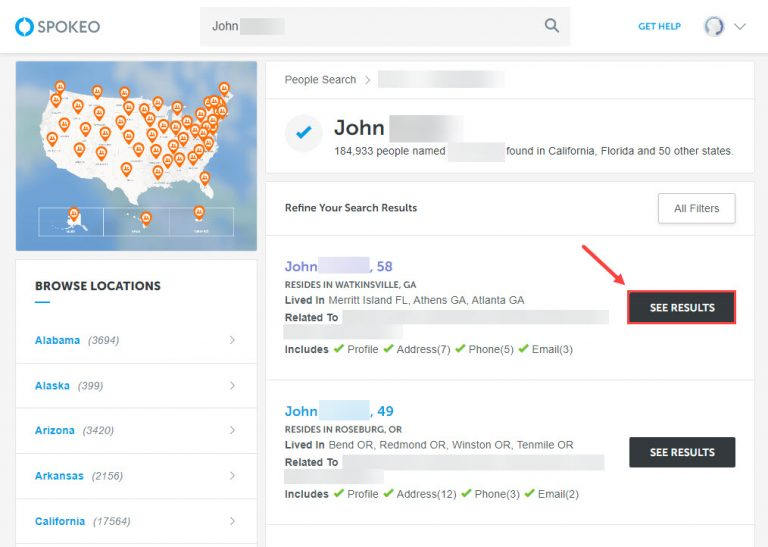
Task: Select California in Browse Locations
Action: [x=60, y=521]
